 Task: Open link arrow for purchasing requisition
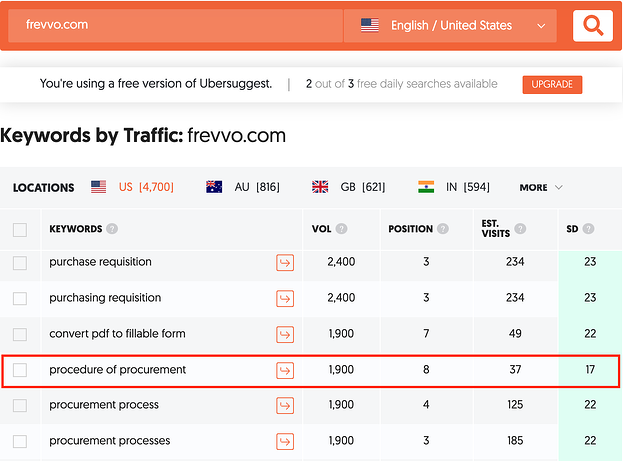pyautogui.click(x=285, y=298)
